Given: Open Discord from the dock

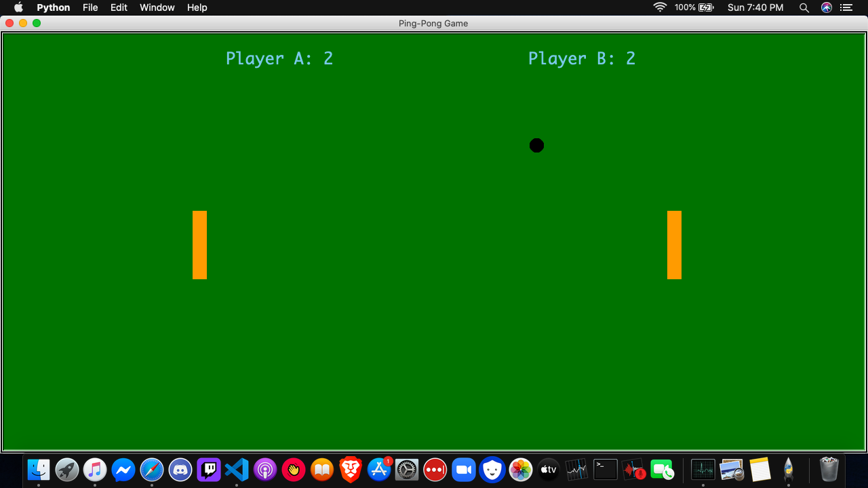Looking at the screenshot, I should [x=180, y=469].
